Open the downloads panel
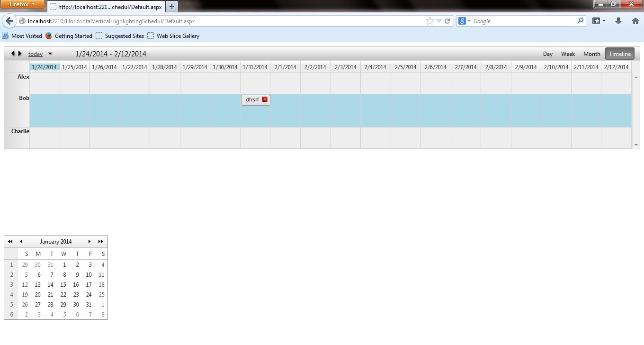The image size is (644, 345). coord(618,21)
